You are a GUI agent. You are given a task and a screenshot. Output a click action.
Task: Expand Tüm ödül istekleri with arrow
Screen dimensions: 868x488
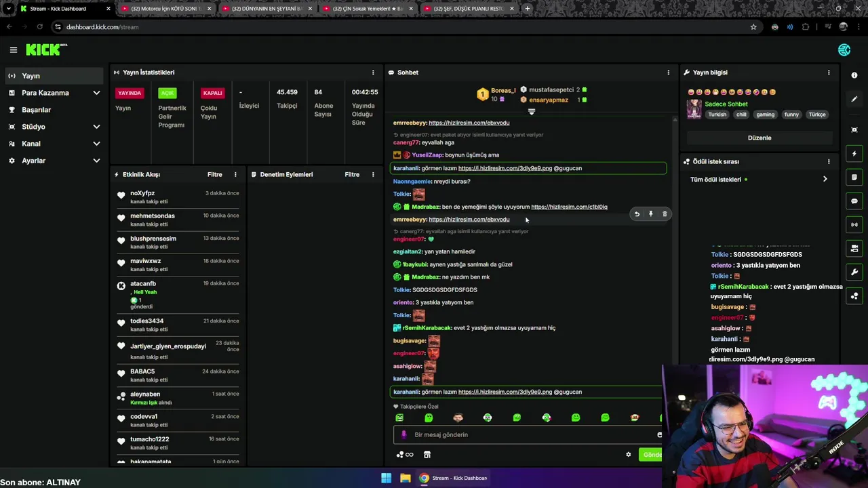(x=825, y=180)
